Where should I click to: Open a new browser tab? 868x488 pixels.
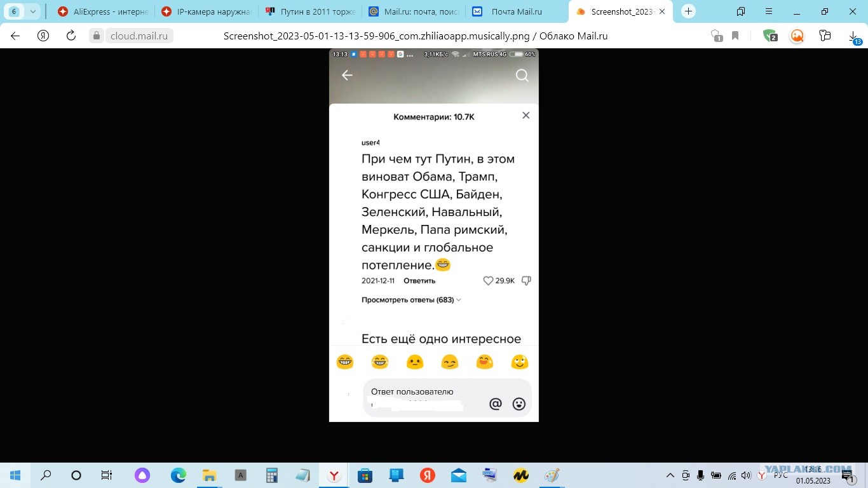[x=688, y=11]
